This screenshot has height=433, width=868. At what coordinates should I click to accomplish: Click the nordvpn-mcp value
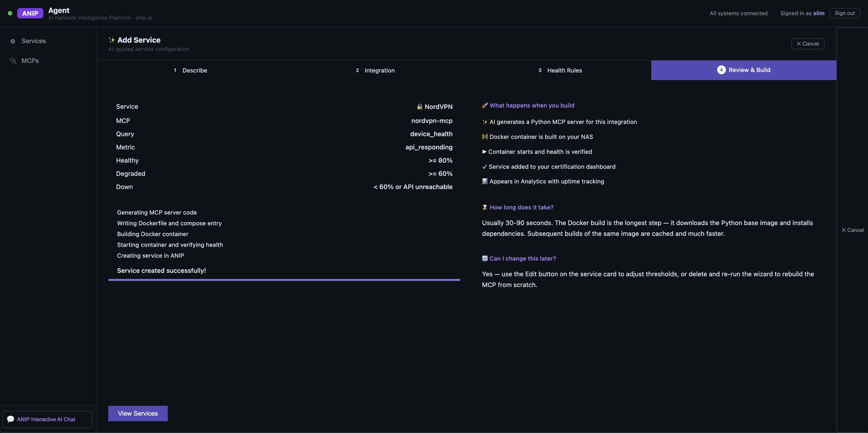pos(432,121)
